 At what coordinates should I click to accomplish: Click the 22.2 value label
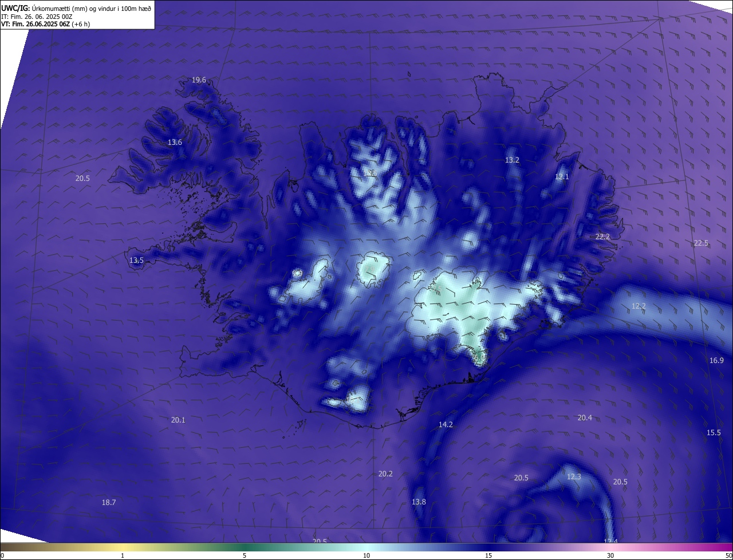point(602,236)
